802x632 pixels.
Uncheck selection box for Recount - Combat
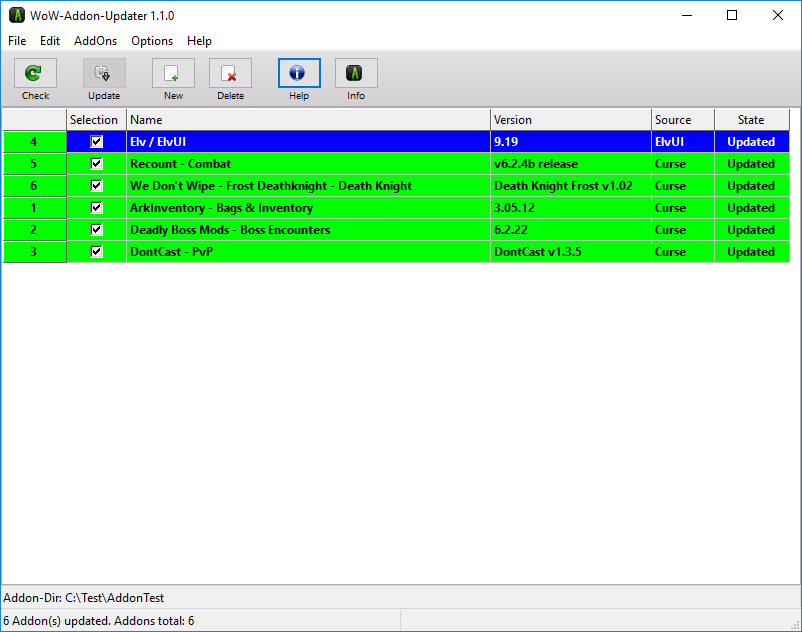[x=96, y=164]
